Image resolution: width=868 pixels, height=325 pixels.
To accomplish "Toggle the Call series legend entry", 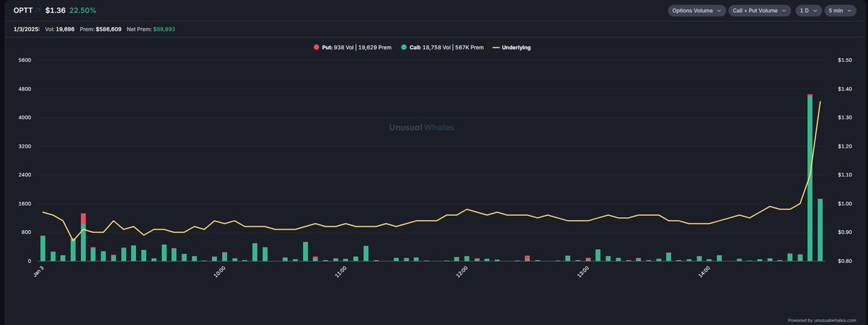I will click(x=441, y=47).
